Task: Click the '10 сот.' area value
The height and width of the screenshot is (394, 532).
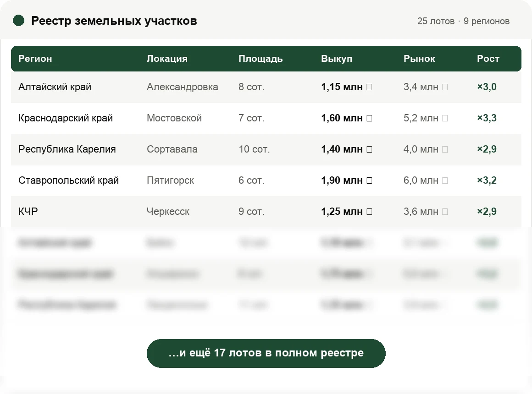Action: coord(254,149)
